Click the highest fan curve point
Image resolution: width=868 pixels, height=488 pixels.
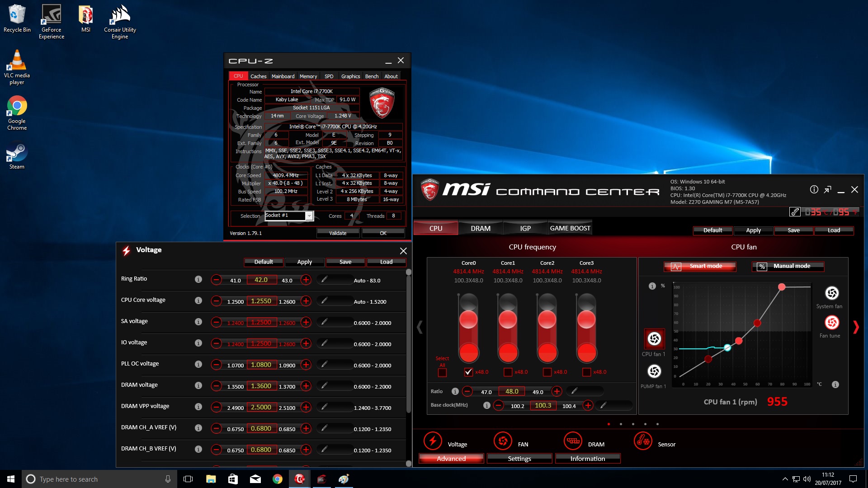pos(782,287)
